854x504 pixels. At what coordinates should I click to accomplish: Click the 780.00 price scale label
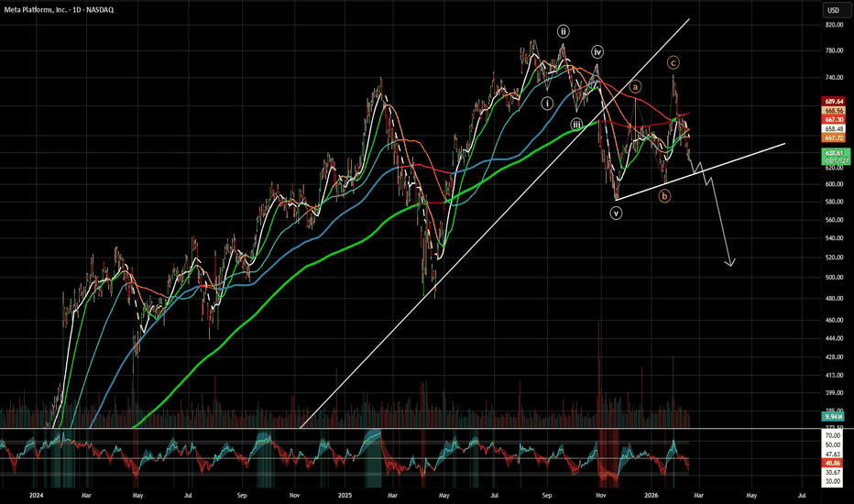pyautogui.click(x=834, y=50)
